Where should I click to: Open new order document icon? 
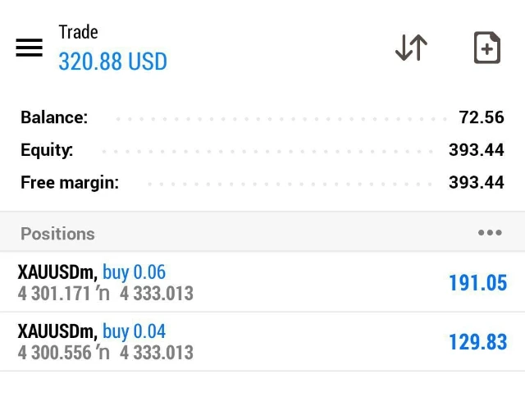click(487, 48)
